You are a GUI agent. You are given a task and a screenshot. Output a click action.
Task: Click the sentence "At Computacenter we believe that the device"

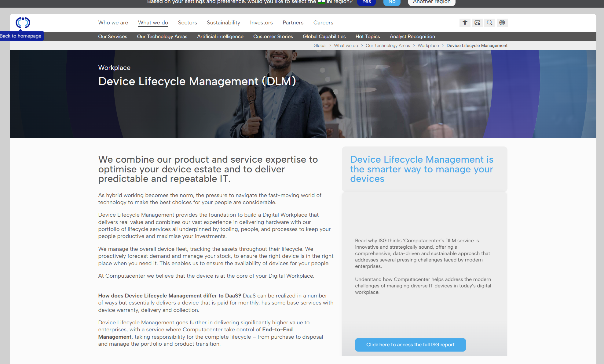206,276
